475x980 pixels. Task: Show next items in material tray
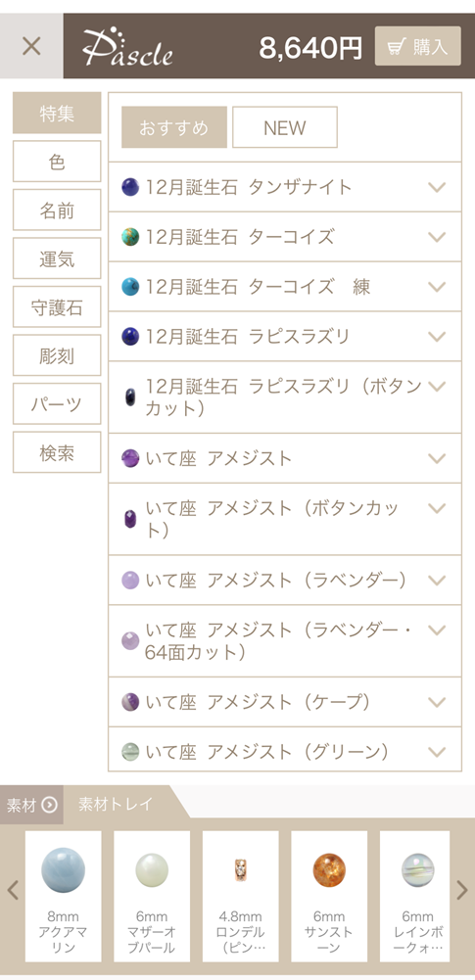point(462,890)
